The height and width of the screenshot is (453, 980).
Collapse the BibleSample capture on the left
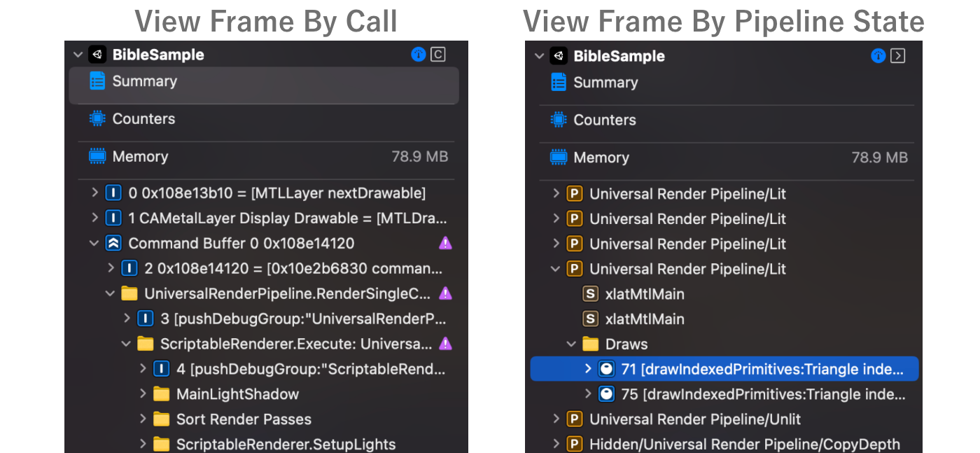pos(77,54)
